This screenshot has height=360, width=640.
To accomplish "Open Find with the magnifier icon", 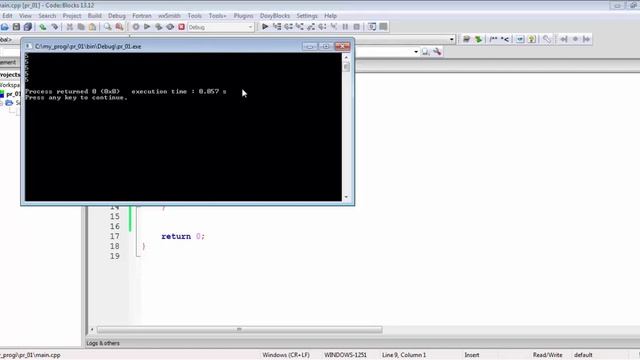I will click(x=108, y=27).
